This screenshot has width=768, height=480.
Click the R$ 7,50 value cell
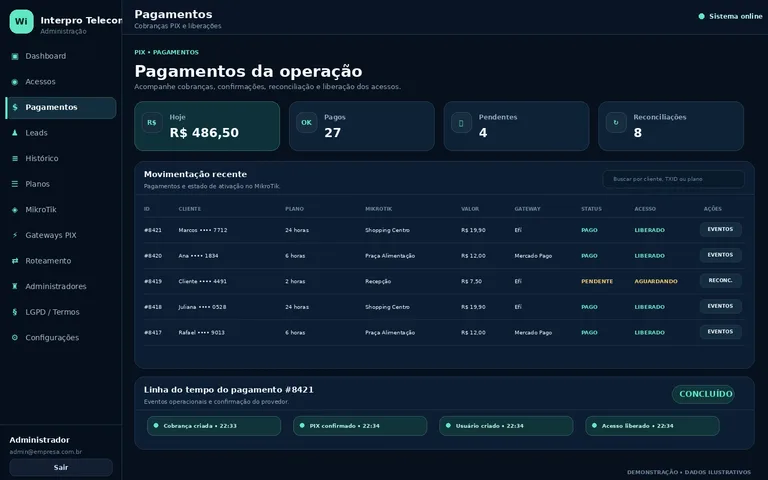[x=471, y=282]
